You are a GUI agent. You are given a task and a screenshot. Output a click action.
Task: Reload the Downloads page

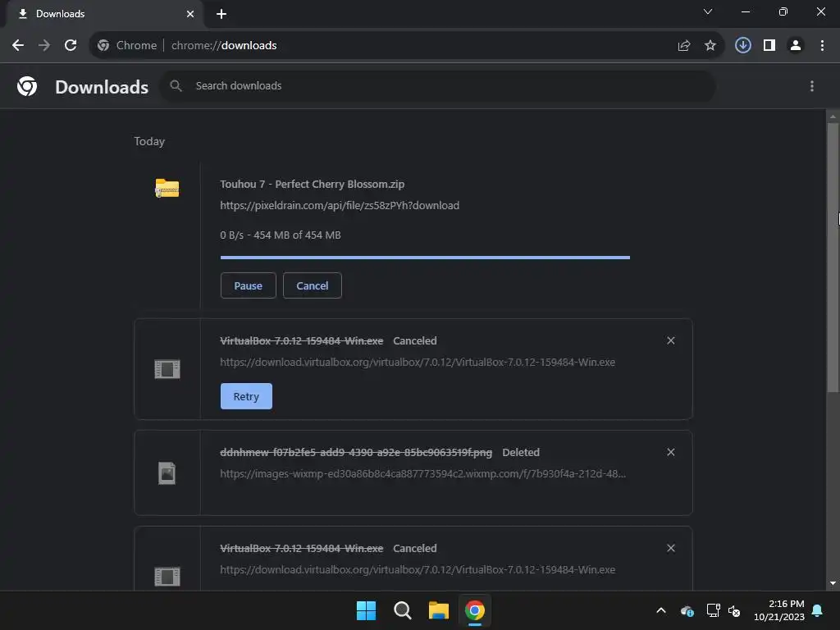pos(71,46)
